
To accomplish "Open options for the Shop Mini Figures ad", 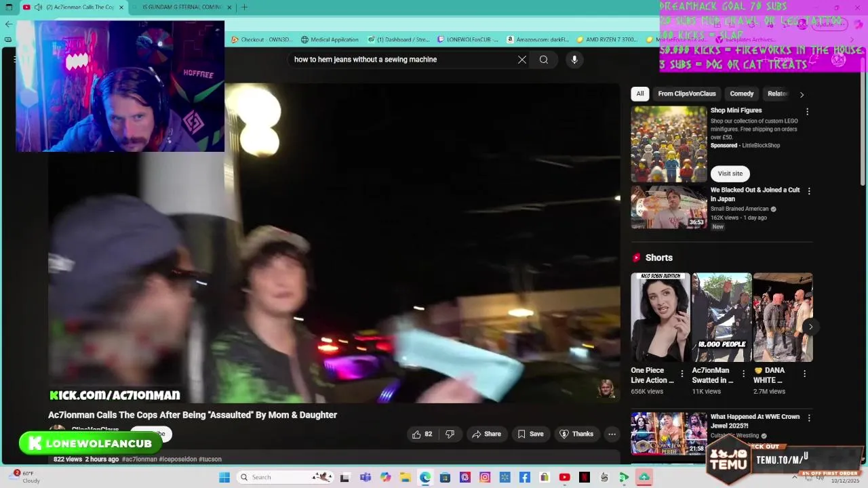I will [x=807, y=111].
